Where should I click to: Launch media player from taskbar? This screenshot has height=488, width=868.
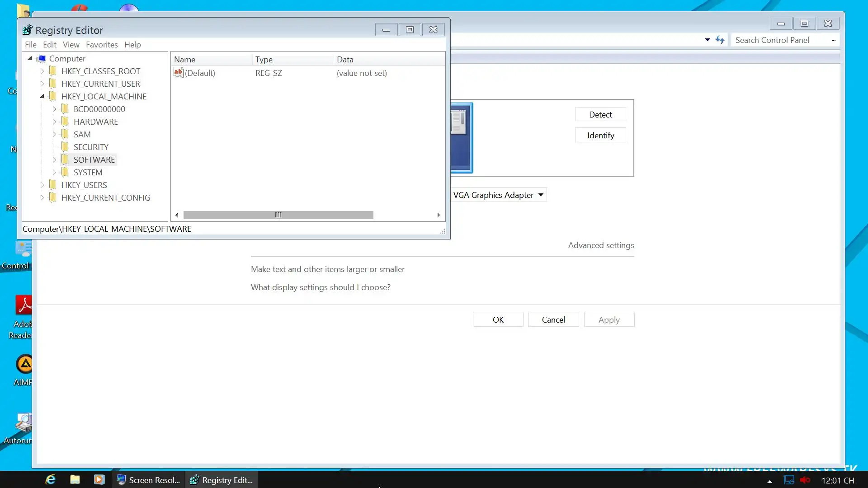coord(99,479)
